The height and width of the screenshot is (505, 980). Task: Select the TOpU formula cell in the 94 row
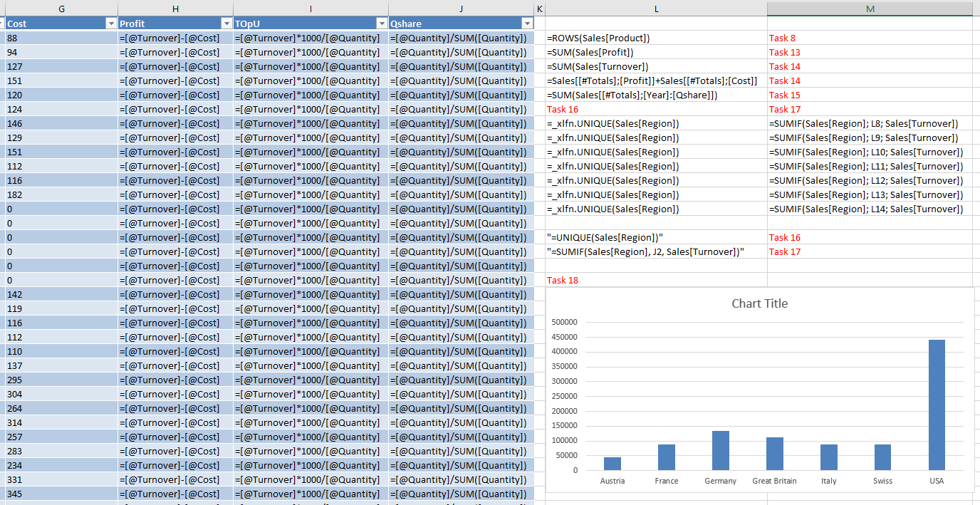coord(311,52)
